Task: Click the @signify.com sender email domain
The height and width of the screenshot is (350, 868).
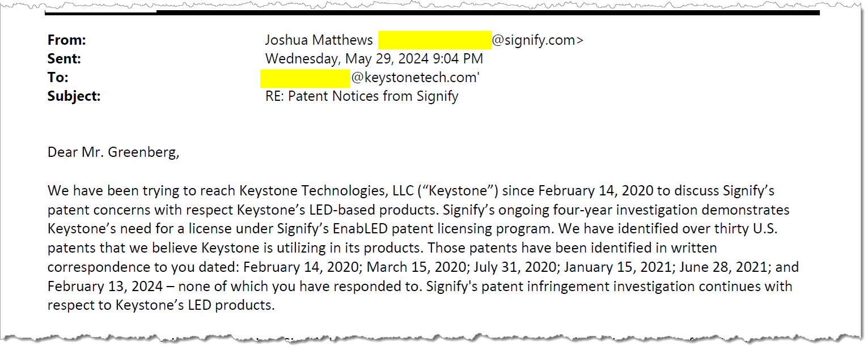Action: pos(536,40)
